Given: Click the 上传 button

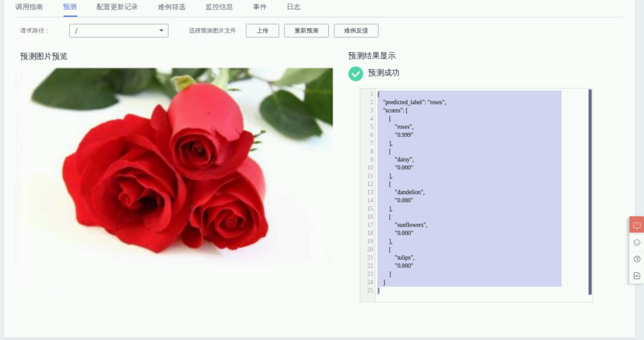Looking at the screenshot, I should pyautogui.click(x=262, y=31).
